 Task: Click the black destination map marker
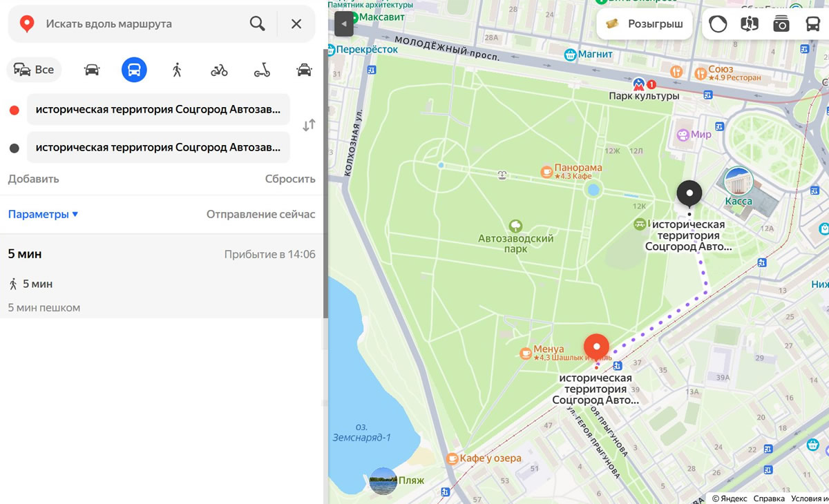(x=689, y=195)
